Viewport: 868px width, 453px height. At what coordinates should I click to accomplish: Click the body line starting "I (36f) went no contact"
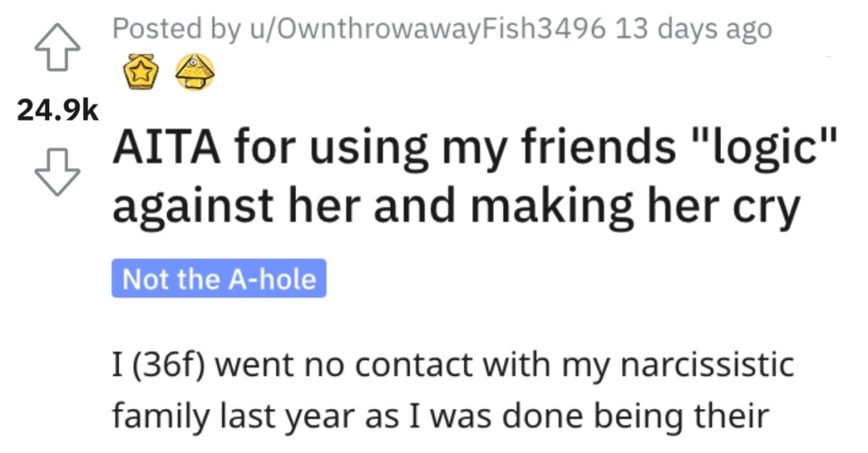pyautogui.click(x=453, y=366)
